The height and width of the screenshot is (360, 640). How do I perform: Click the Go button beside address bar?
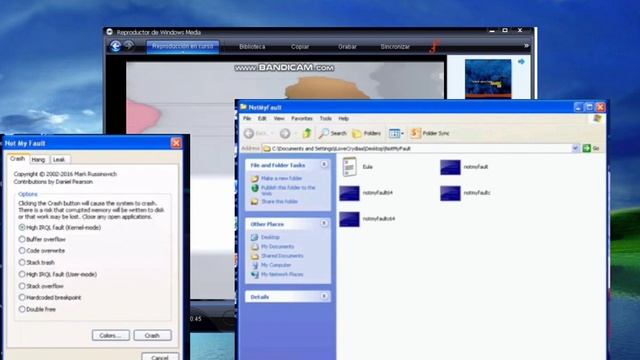pos(591,148)
